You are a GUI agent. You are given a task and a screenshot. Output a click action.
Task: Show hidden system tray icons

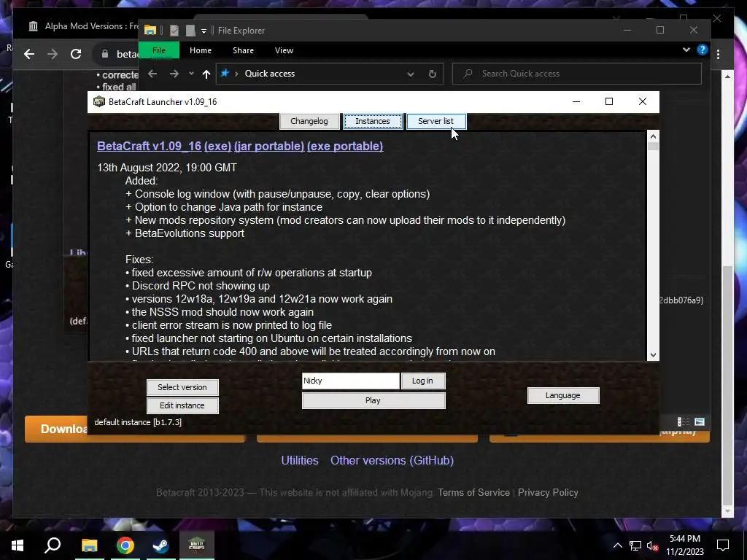617,545
